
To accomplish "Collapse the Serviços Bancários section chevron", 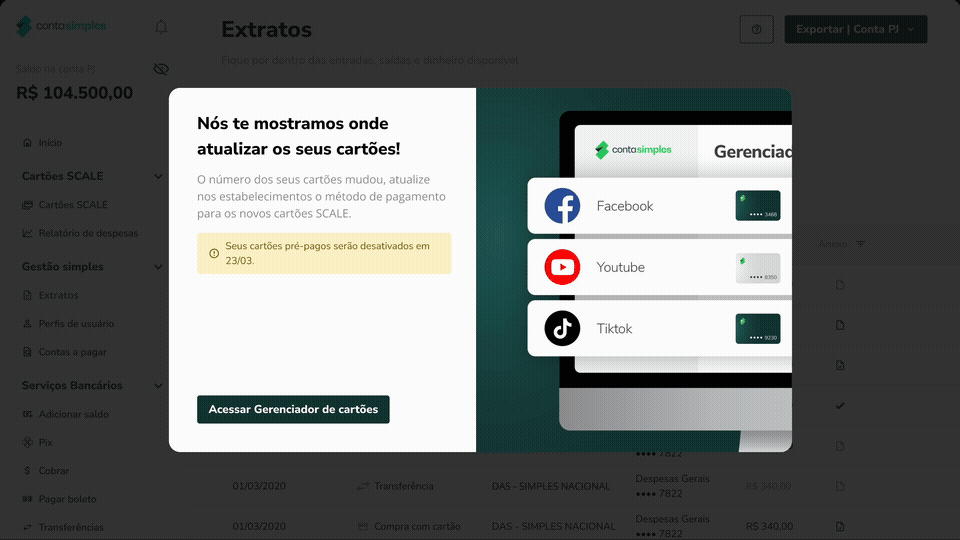I will [158, 386].
